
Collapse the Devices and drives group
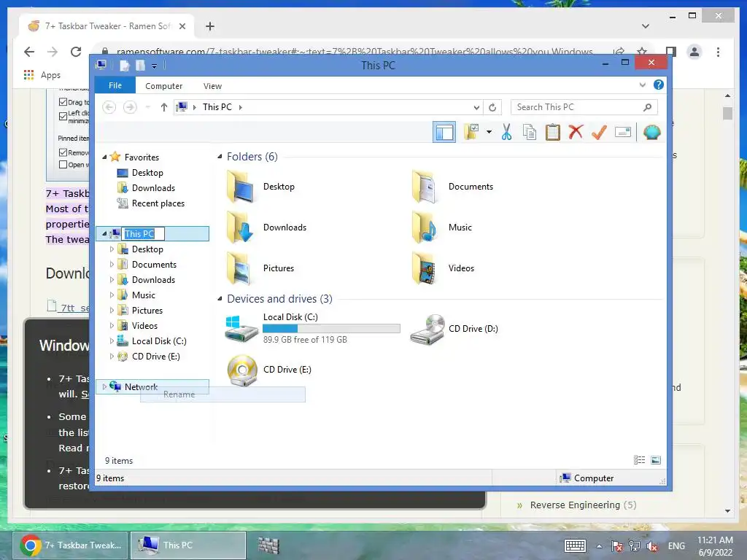220,298
